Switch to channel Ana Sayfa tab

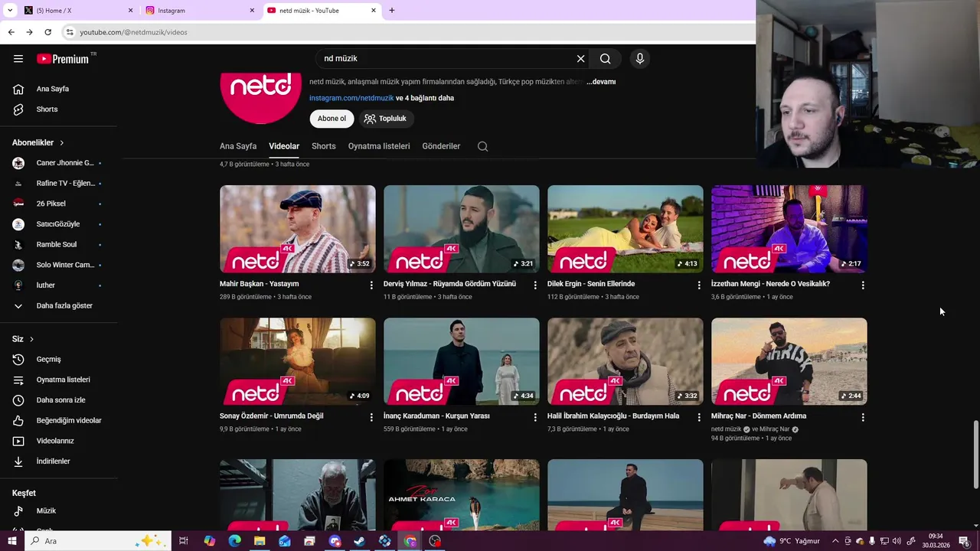(238, 146)
